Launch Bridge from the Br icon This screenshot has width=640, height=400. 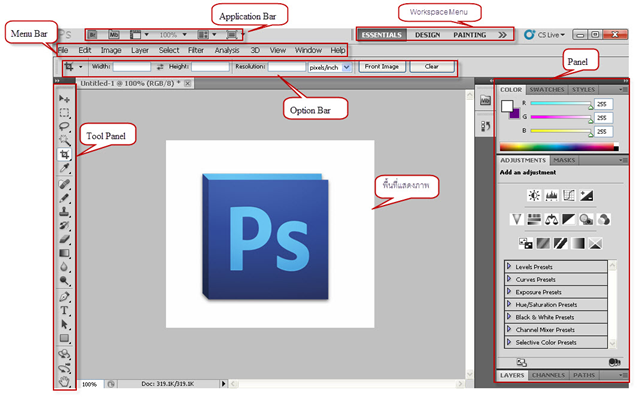[93, 35]
